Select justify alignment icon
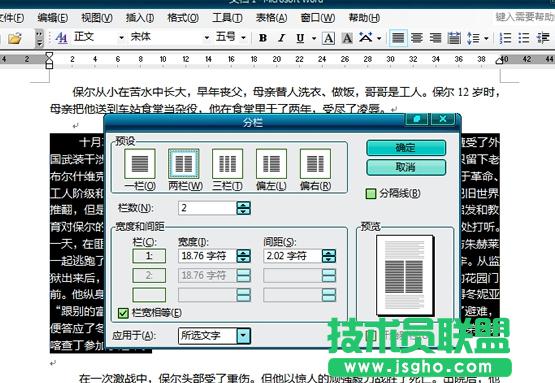The height and width of the screenshot is (383, 555). pos(398,38)
